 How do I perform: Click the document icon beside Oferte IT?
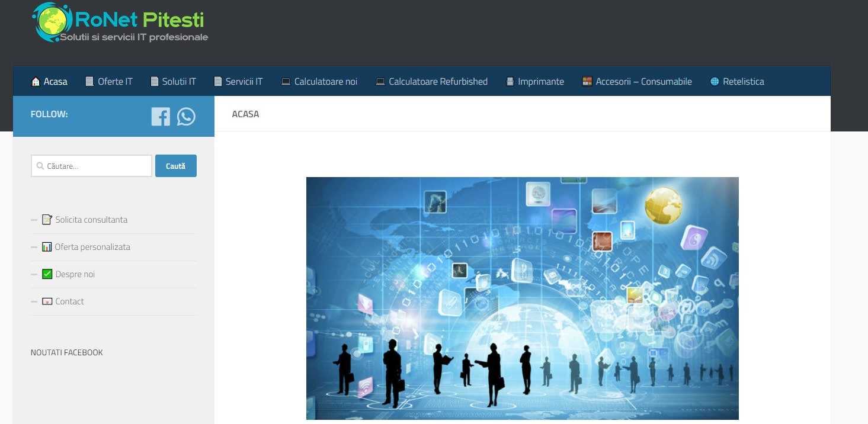[89, 82]
